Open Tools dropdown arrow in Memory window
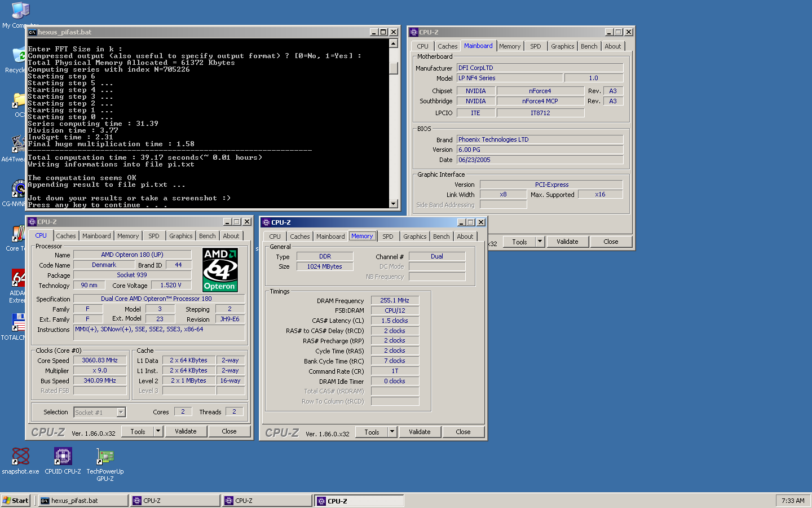 (x=392, y=432)
